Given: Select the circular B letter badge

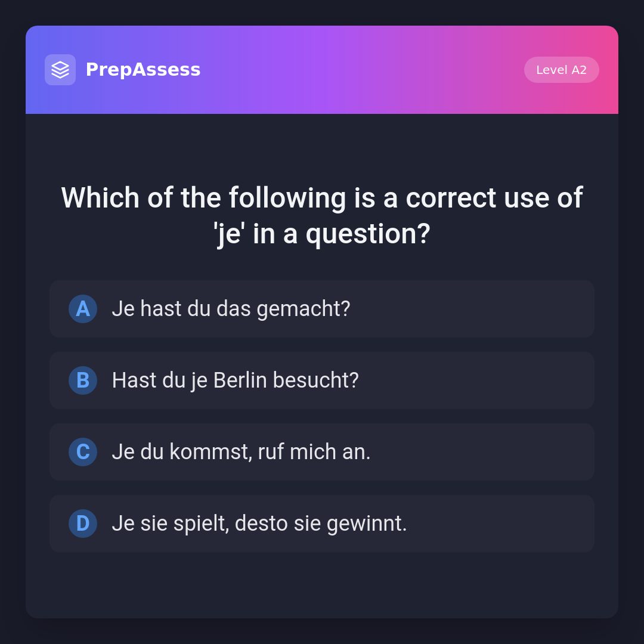Looking at the screenshot, I should point(83,380).
